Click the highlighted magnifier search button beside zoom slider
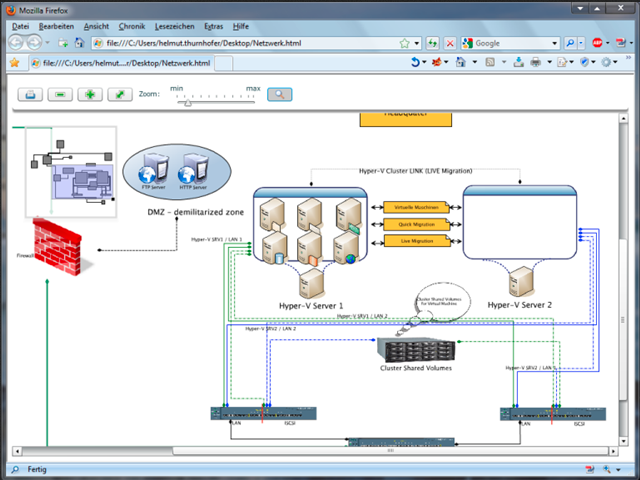640x480 pixels. tap(280, 95)
